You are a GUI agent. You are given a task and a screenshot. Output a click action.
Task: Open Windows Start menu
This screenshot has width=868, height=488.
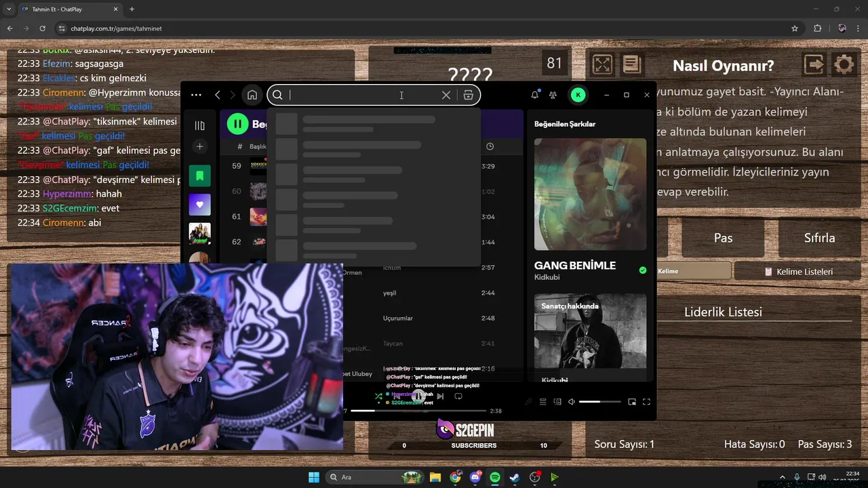[314, 477]
